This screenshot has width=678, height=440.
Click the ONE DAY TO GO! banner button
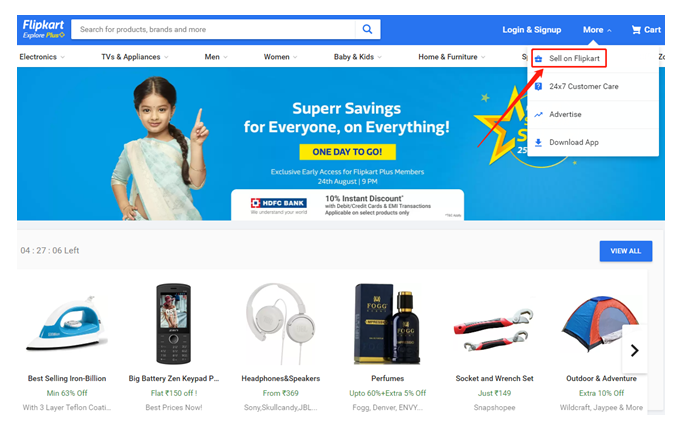pos(347,152)
